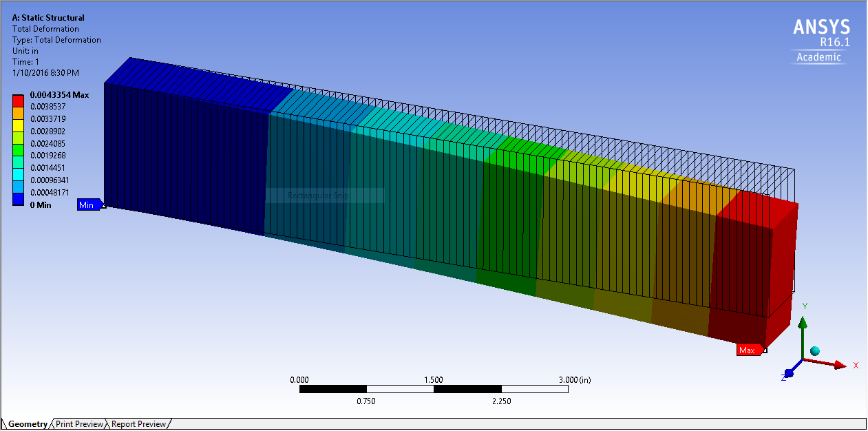Open the Report Preview tab
Viewport: 868px width, 431px height.
pos(138,424)
